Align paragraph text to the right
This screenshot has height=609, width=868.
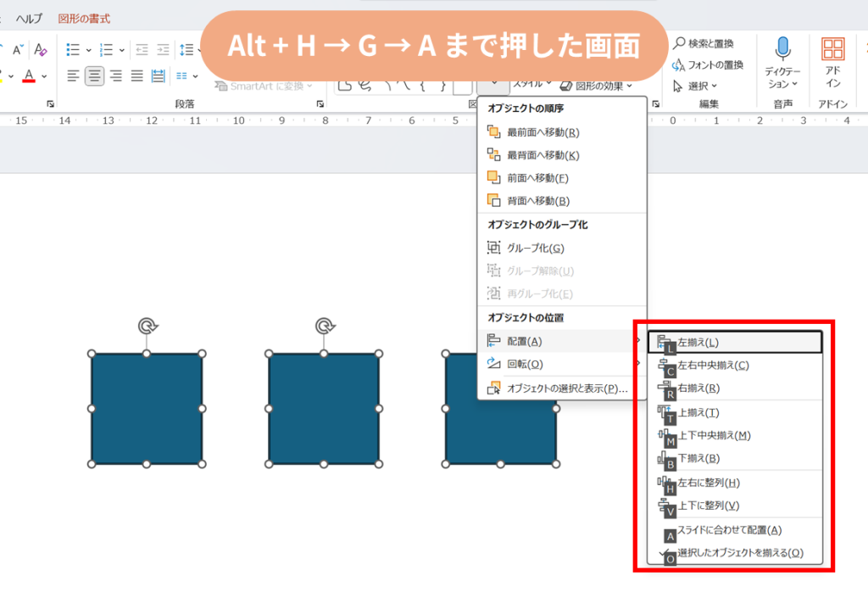pyautogui.click(x=115, y=76)
